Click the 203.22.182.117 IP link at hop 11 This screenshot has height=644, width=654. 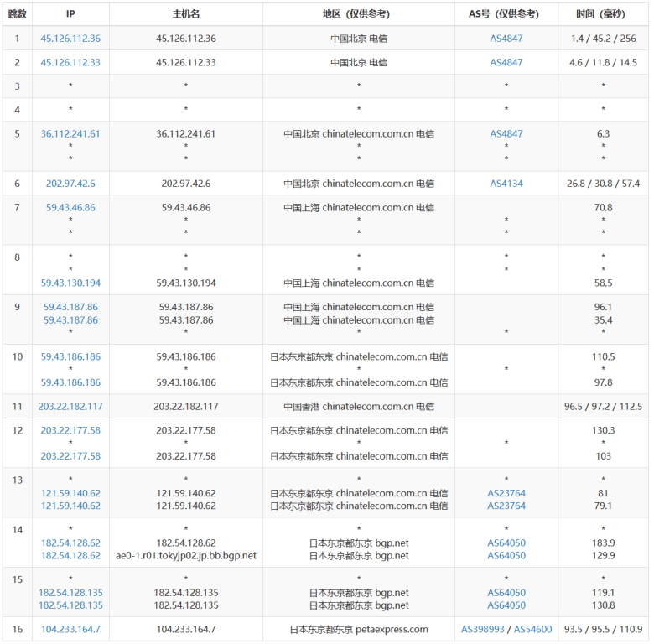click(x=70, y=407)
